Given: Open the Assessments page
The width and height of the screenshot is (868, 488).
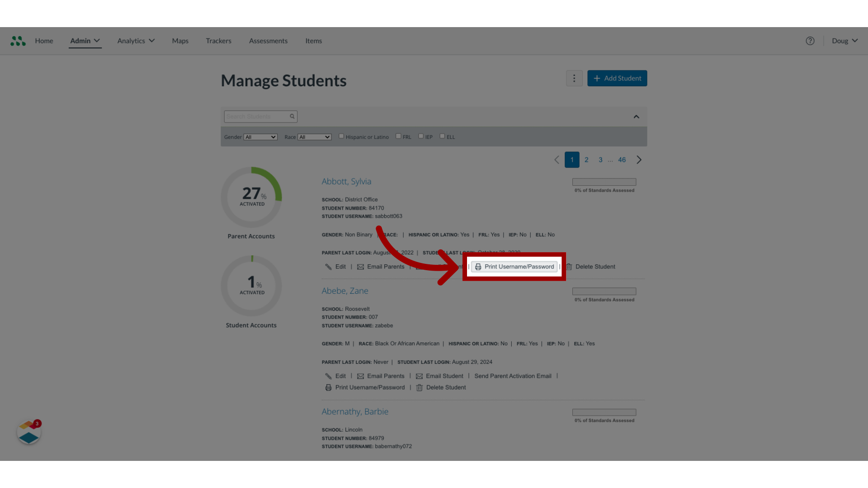Looking at the screenshot, I should (268, 41).
